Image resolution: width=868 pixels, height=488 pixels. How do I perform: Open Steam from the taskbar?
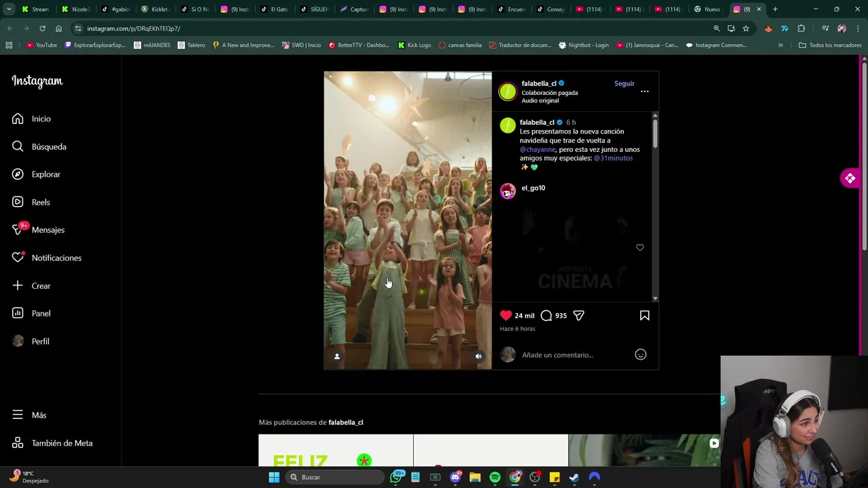(574, 477)
